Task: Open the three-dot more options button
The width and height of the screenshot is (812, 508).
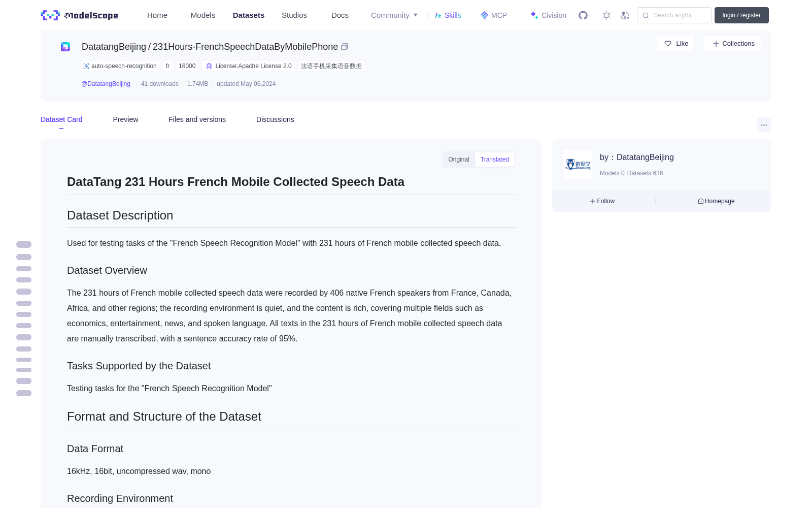Action: pyautogui.click(x=764, y=124)
